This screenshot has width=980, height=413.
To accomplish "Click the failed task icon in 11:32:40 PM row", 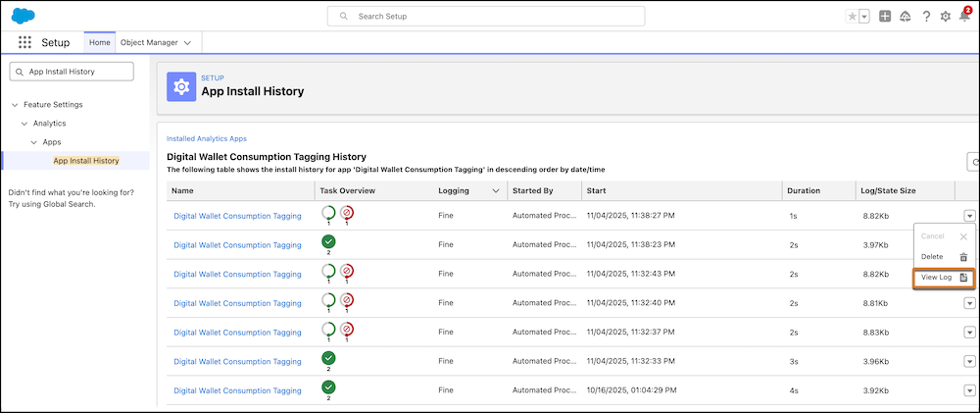I will (347, 300).
